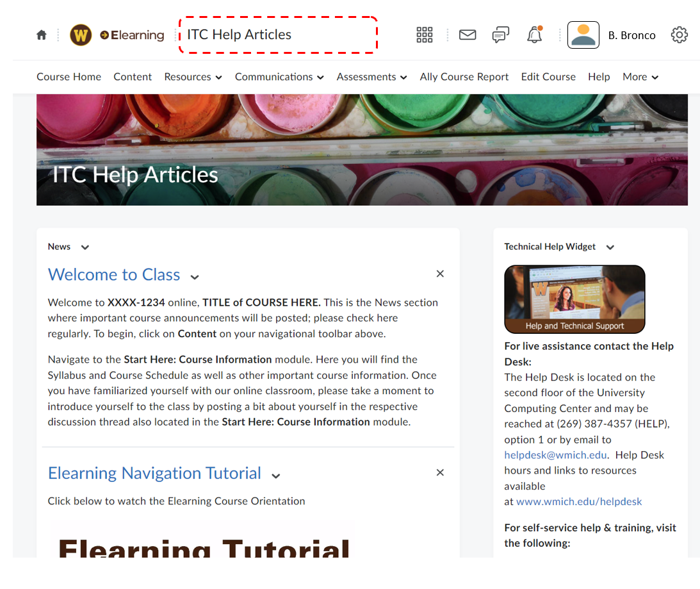Switch to the Content page
The width and height of the screenshot is (700, 589).
(133, 77)
